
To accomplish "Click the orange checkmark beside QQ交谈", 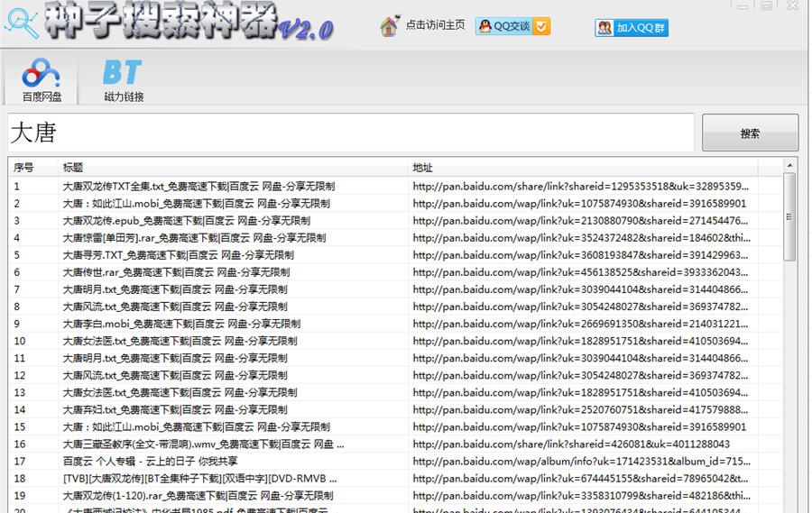I will pyautogui.click(x=541, y=26).
